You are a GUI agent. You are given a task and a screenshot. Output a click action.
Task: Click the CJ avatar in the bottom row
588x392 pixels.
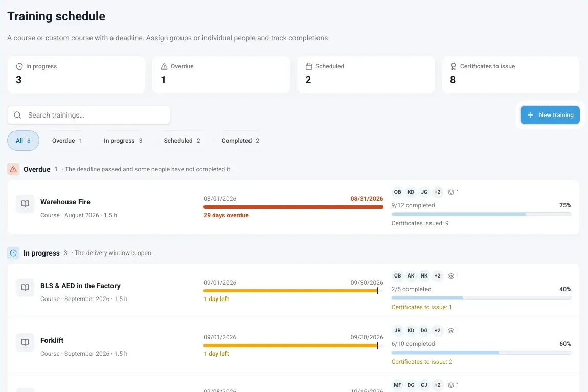pos(424,385)
